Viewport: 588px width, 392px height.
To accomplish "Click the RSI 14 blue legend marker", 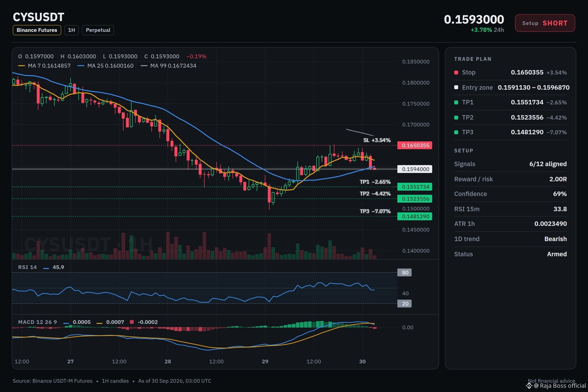I will 46,269.
